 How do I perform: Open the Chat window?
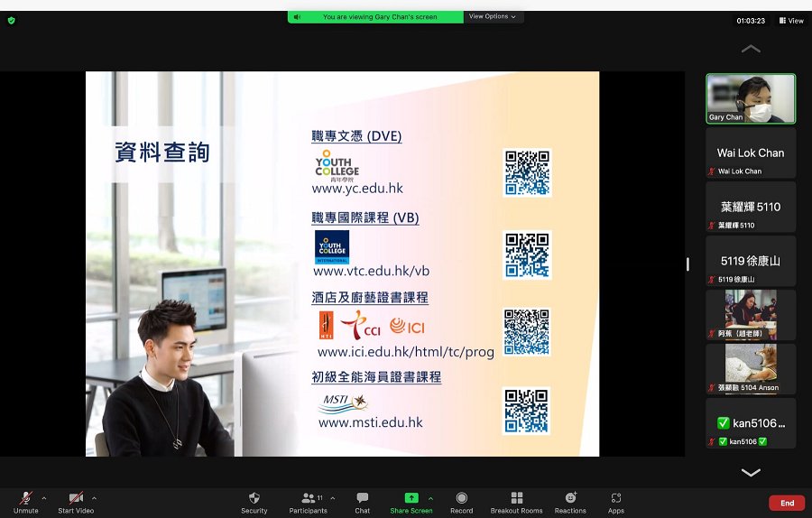(x=363, y=498)
